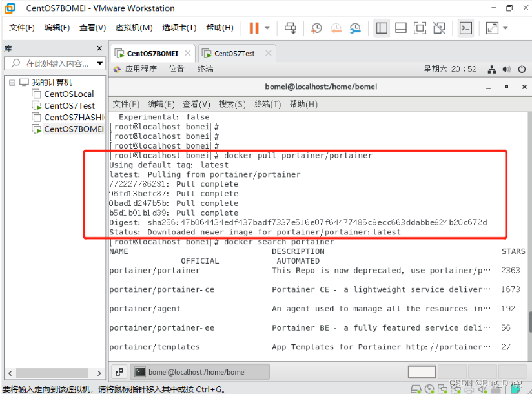Open the terminal 查看(V) menu
The image size is (532, 394).
[196, 104]
